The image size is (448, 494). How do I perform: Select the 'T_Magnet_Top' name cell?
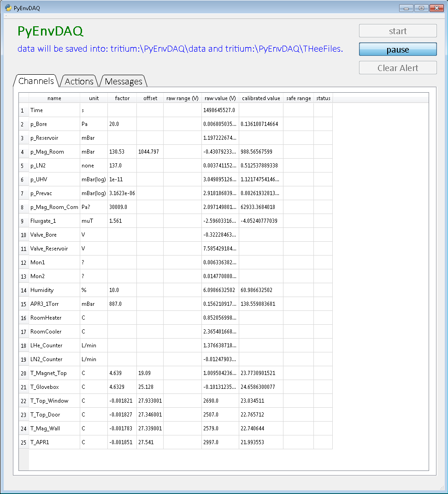(x=54, y=373)
